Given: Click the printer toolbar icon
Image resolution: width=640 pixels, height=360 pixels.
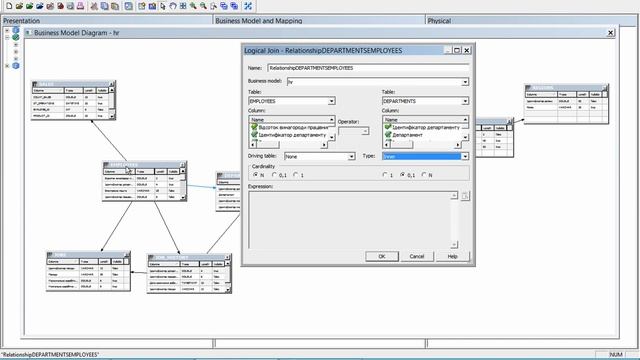Looking at the screenshot, I should point(70,6).
